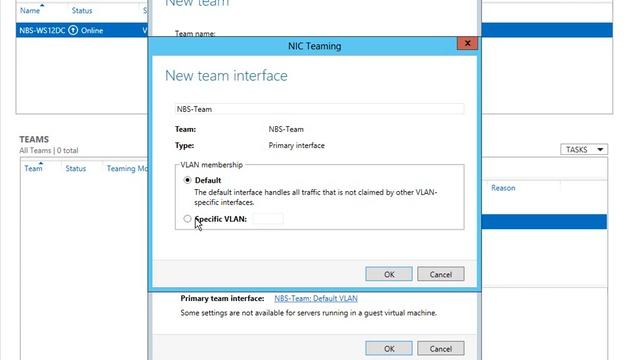
Task: Select the Default VLAN membership radio button
Action: point(187,180)
